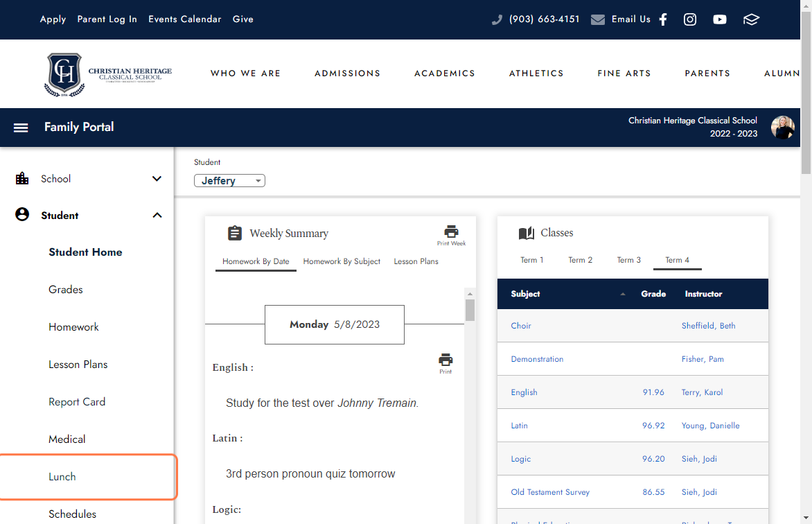812x524 pixels.
Task: Click the Instructor column header
Action: (x=703, y=294)
